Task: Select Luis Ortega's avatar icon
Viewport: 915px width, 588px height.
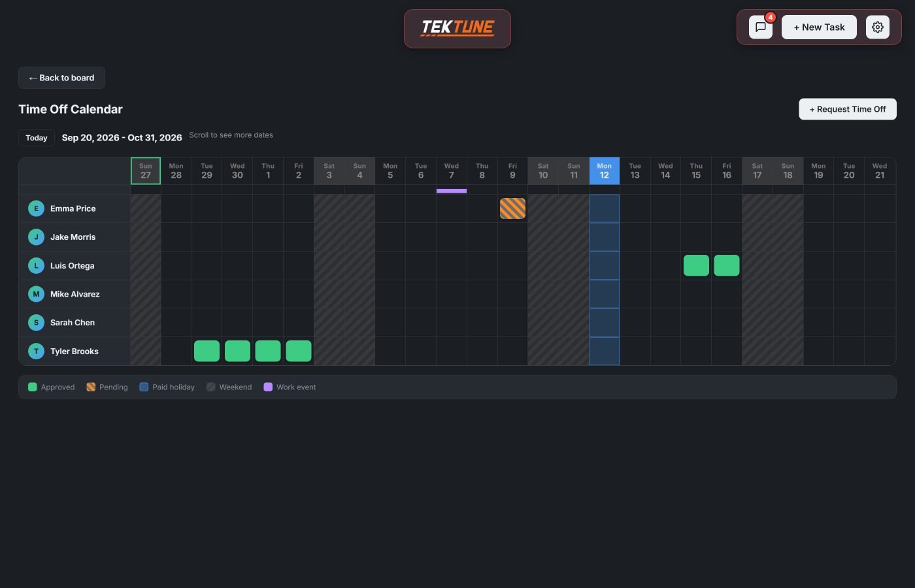Action: (36, 265)
